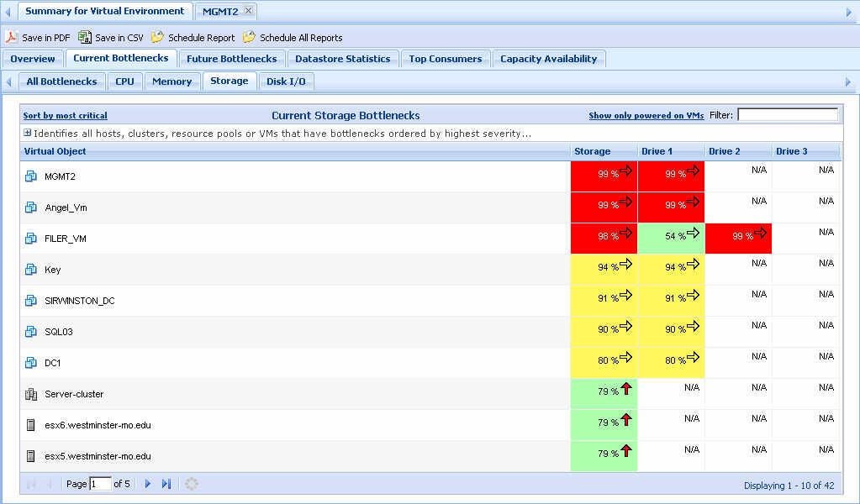Click the red up arrow for esx6.westminster-mo.edu

[x=625, y=420]
